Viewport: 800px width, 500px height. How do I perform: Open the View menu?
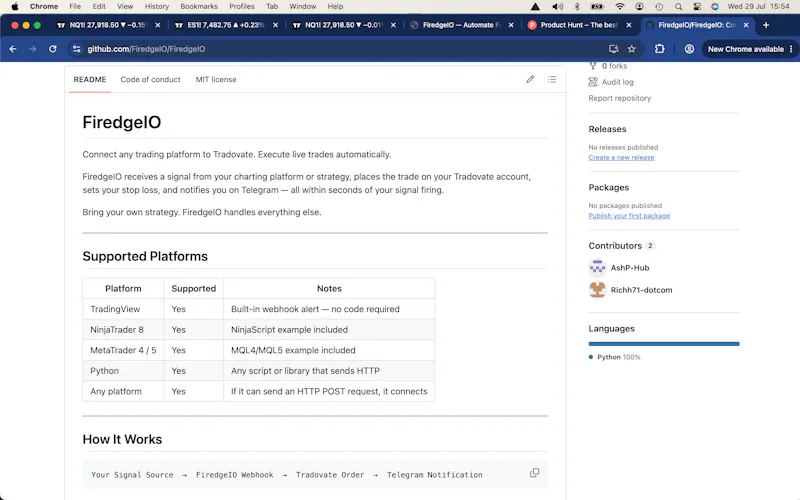click(125, 7)
